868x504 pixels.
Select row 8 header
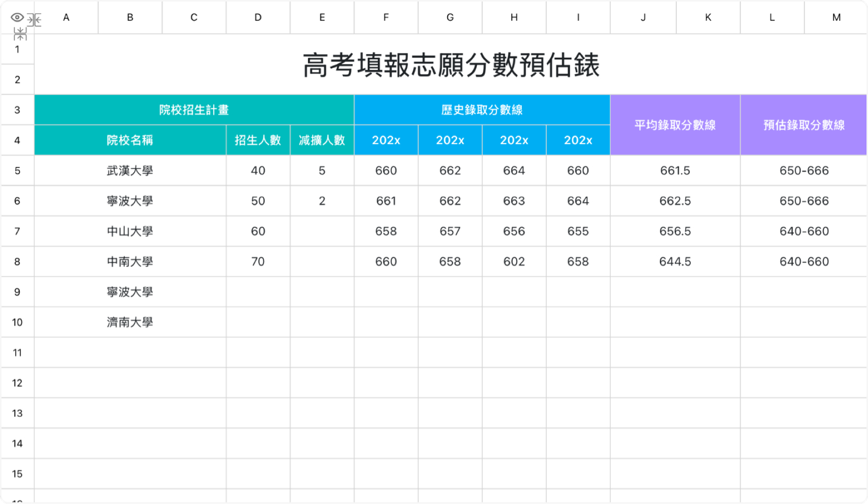(x=17, y=262)
